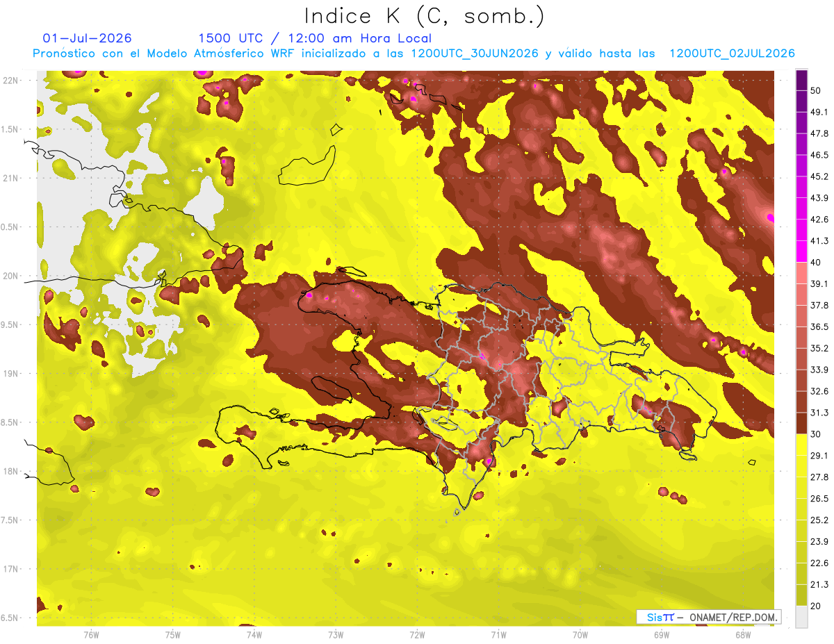Click the "32.6" color scale label
The width and height of the screenshot is (834, 644).
820,391
